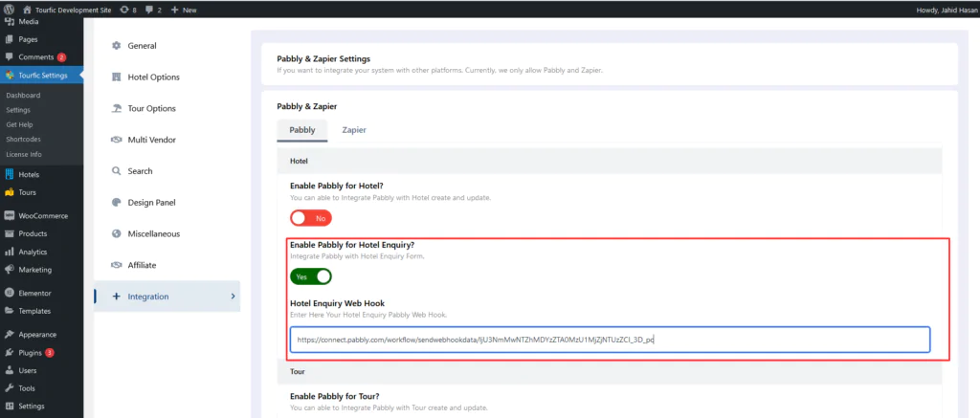Click the Appearance brush icon
This screenshot has height=418, width=980.
click(x=10, y=334)
